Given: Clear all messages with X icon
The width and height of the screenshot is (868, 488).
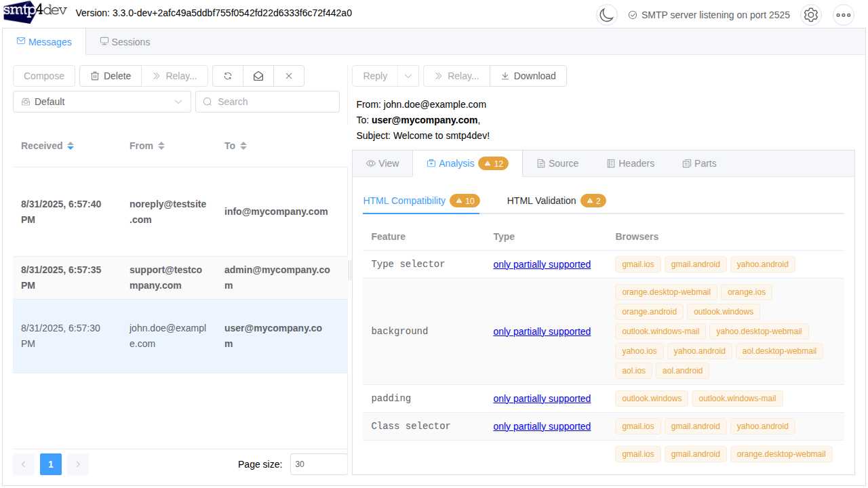Looking at the screenshot, I should [289, 76].
